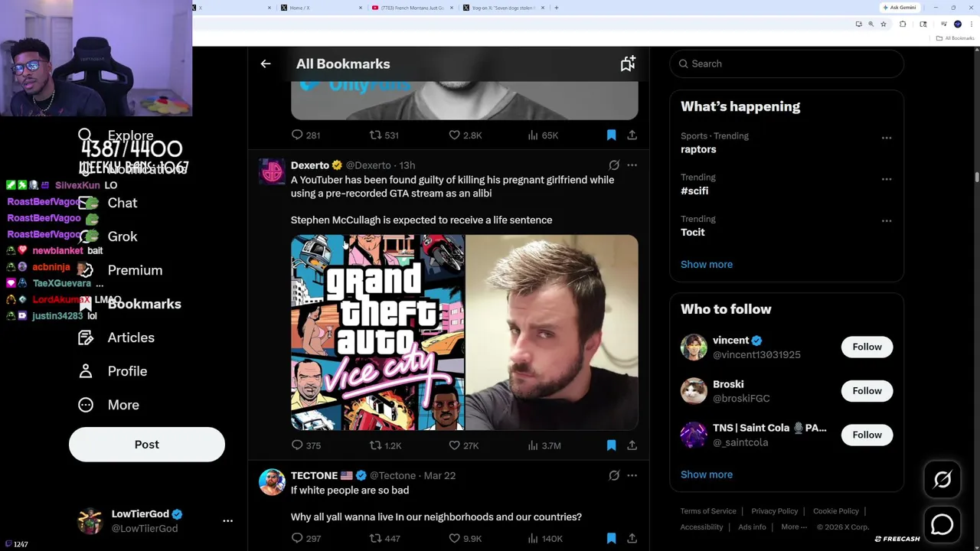Open the More item in sidebar

[109, 405]
